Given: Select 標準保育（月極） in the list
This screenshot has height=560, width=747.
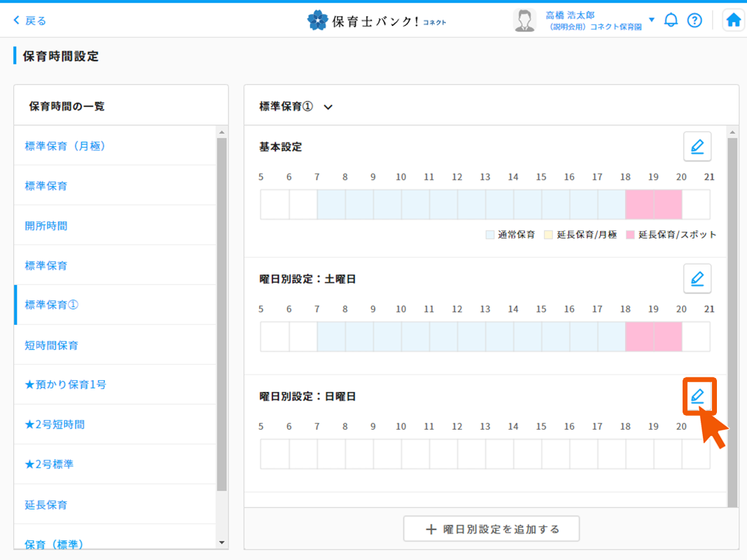Looking at the screenshot, I should tap(65, 146).
